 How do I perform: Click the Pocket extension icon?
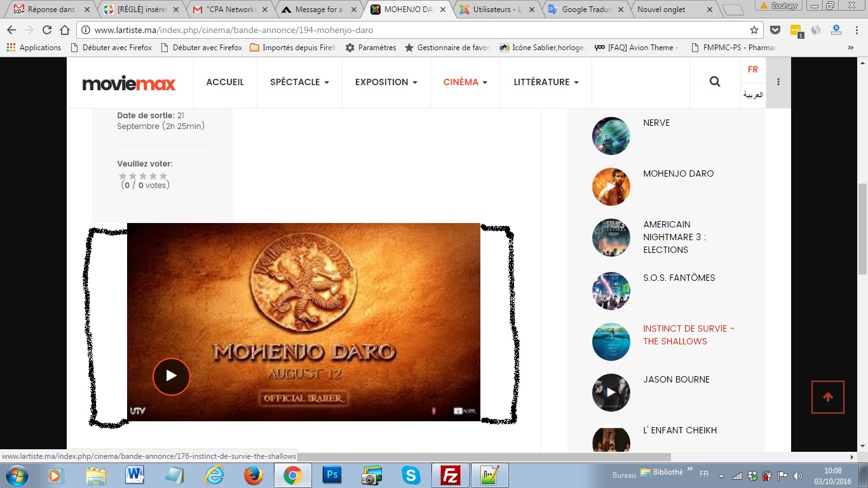[775, 30]
